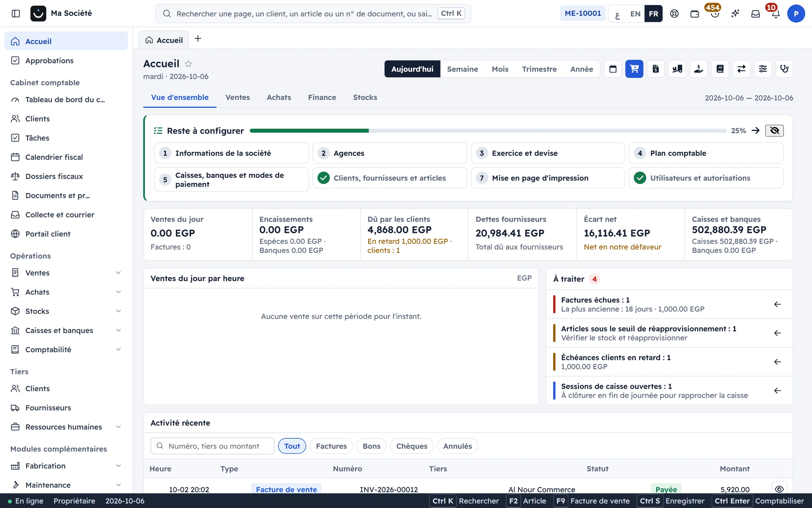The width and height of the screenshot is (812, 508).
Task: Click the forklift stock toolbar icon
Action: point(677,69)
